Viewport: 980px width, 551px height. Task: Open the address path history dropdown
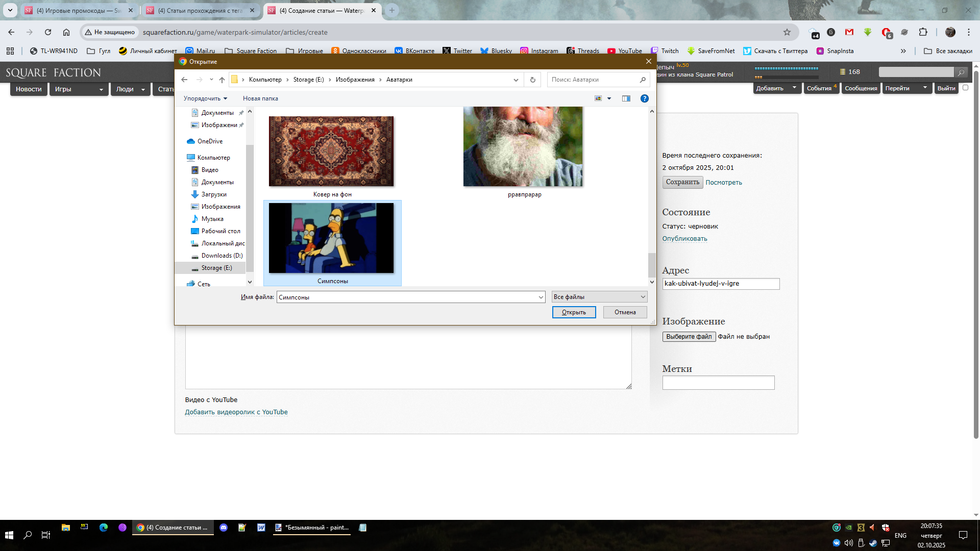[x=516, y=80]
